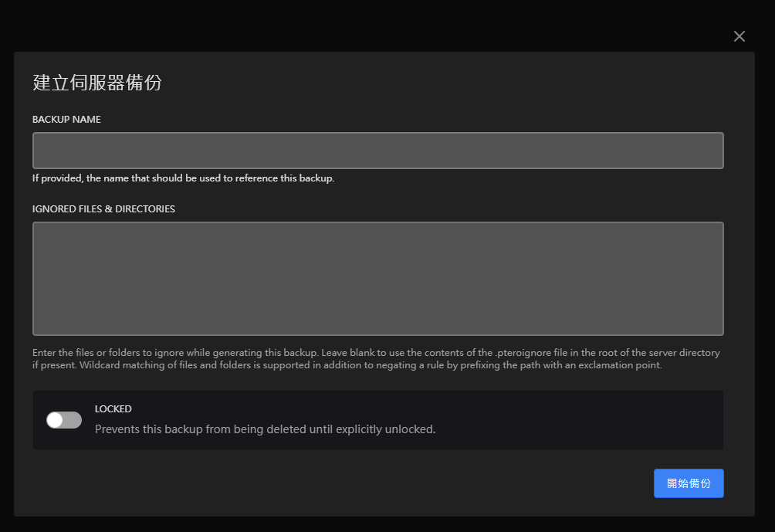Click the BACKUP NAME label
The image size is (775, 532).
click(x=66, y=120)
